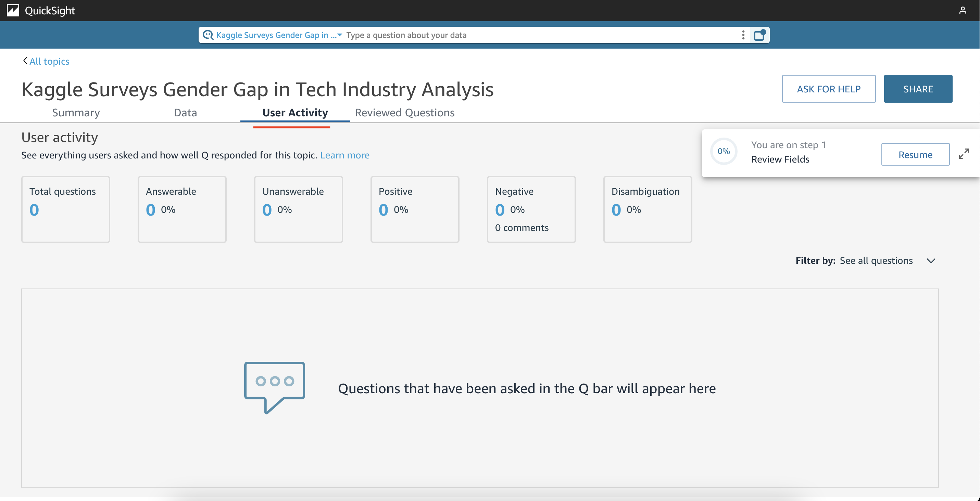Click the SHARE button
Viewport: 980px width, 501px height.
tap(918, 89)
